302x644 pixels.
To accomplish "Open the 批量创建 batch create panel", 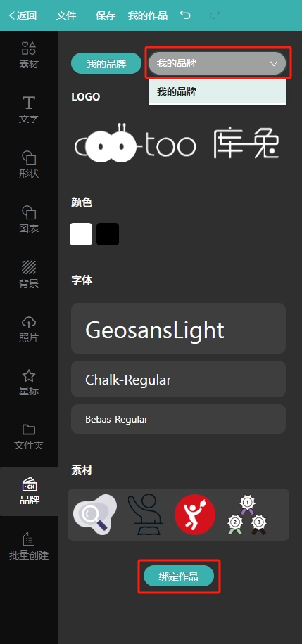I will (29, 546).
